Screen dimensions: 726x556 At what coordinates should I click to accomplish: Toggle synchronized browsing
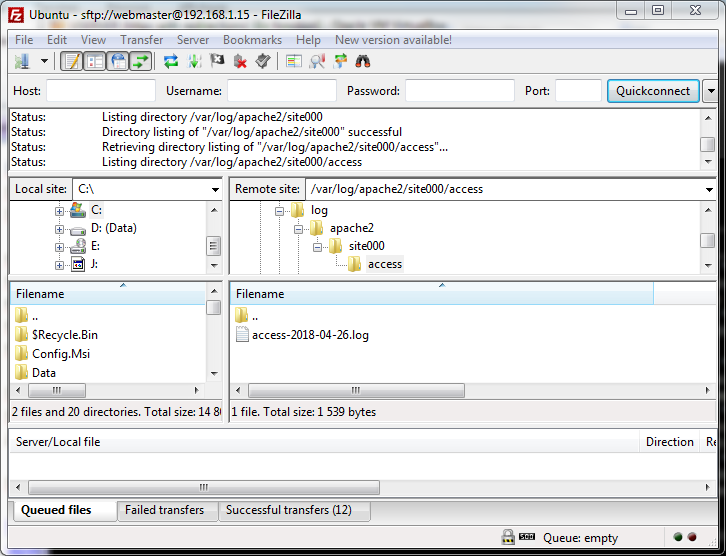(x=340, y=61)
